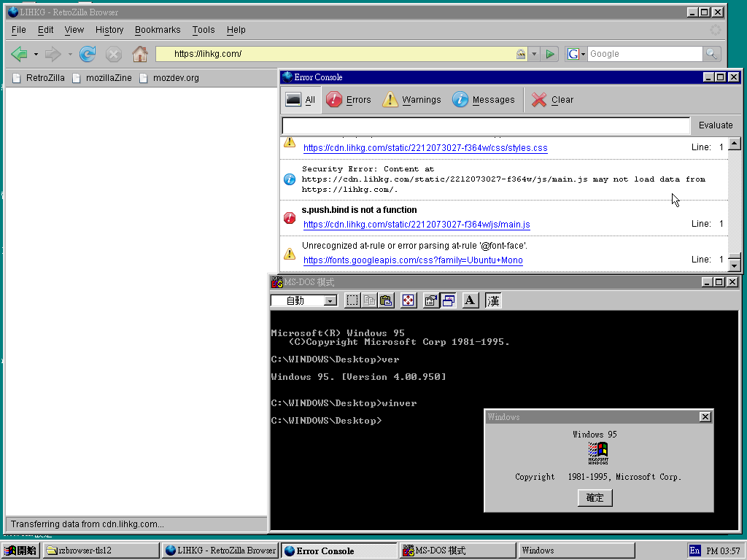Open the 自動 font size dropdown
Image resolution: width=747 pixels, height=560 pixels.
[x=330, y=300]
